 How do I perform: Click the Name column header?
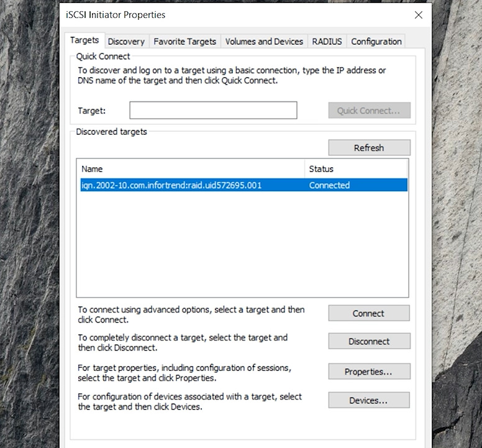click(193, 169)
